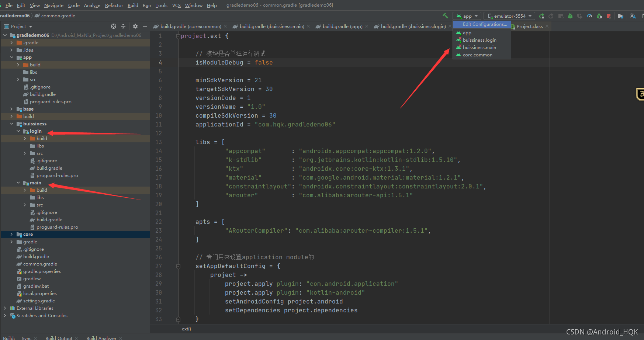Screen dimensions: 644x340
Task: Close the build.gradle (:buissiness:main) tab
Action: point(308,26)
